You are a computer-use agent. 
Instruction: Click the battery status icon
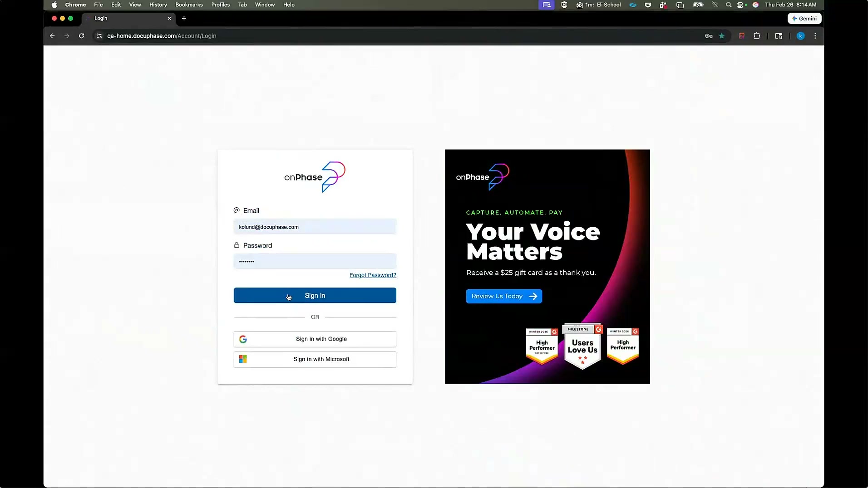[x=698, y=5]
